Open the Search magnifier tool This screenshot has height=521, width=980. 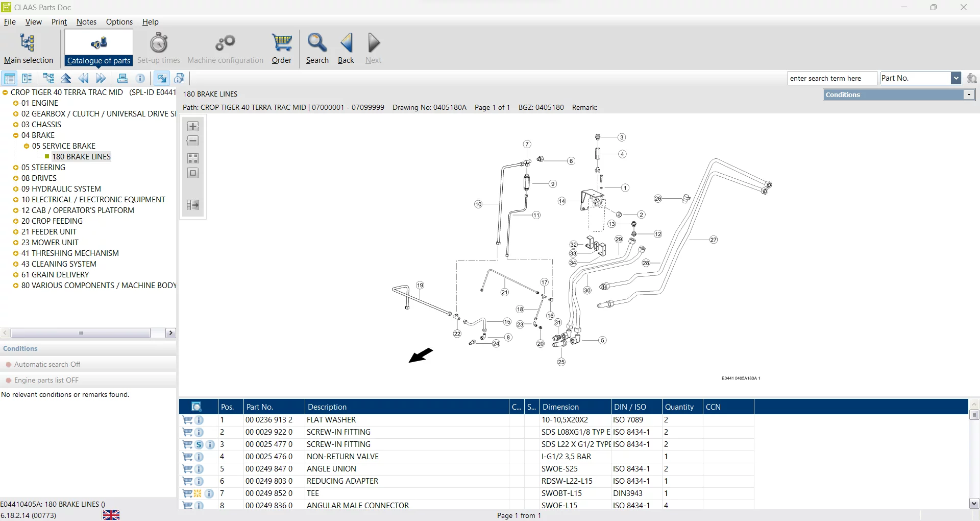(317, 43)
